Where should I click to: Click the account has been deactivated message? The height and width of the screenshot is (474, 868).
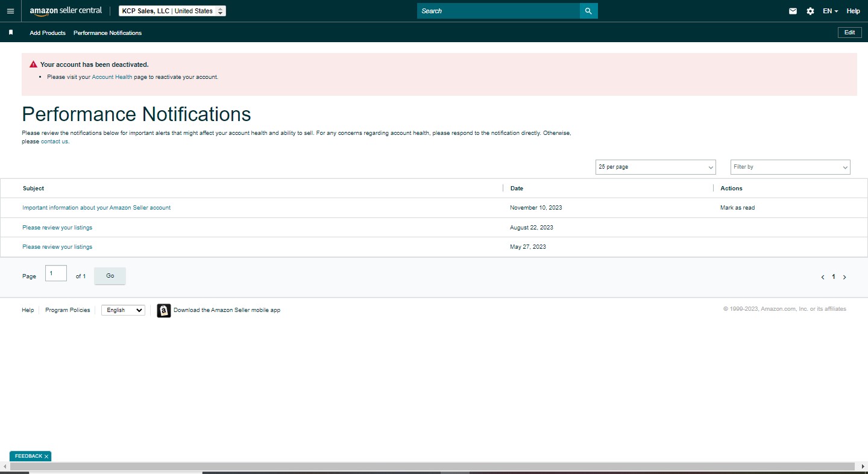coord(95,64)
